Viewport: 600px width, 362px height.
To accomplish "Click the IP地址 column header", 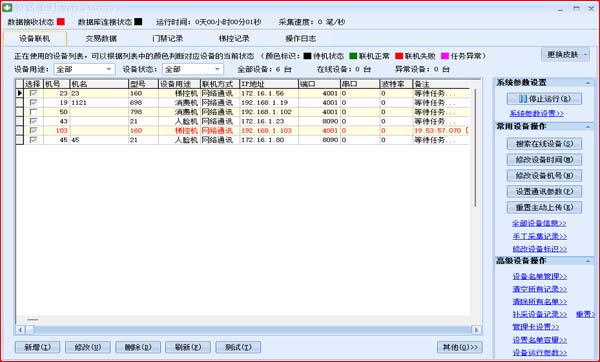I will [269, 84].
